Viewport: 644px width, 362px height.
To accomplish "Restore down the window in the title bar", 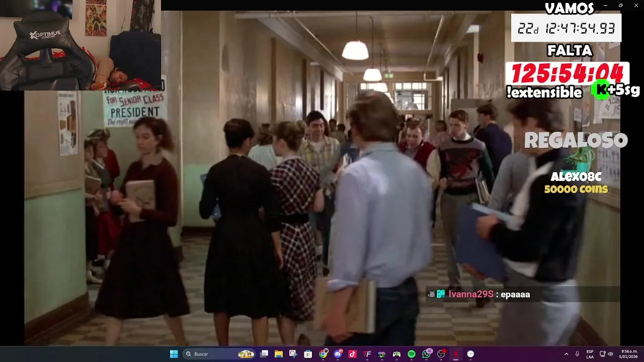I will (620, 6).
